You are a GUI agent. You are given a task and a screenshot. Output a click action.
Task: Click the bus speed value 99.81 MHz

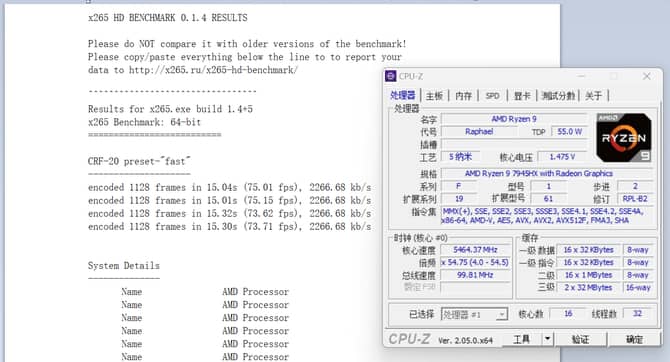point(475,275)
